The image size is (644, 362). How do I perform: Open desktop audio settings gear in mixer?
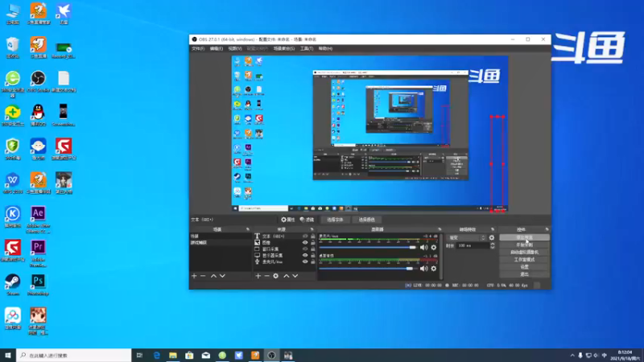tap(434, 269)
